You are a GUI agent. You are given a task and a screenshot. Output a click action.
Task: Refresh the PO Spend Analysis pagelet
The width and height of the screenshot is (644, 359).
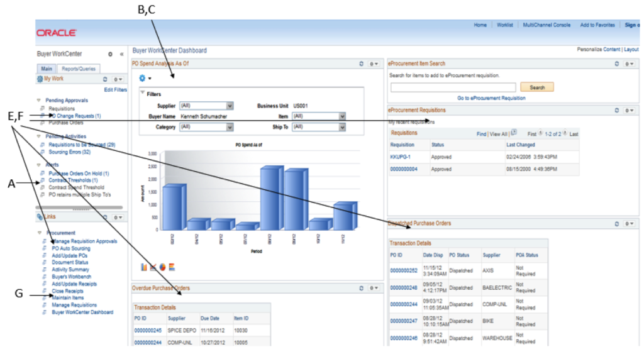(x=361, y=64)
